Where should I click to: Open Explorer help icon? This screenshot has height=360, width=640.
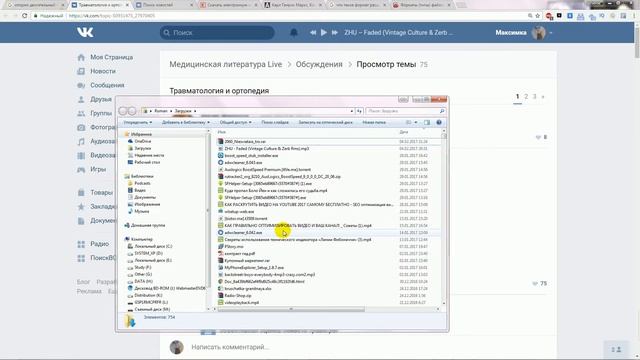pyautogui.click(x=439, y=122)
